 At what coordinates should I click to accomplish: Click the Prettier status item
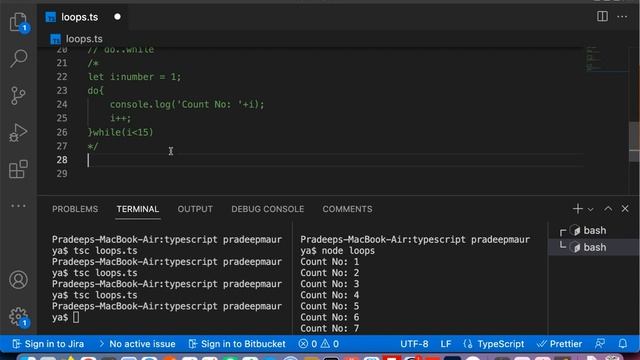[x=559, y=344]
